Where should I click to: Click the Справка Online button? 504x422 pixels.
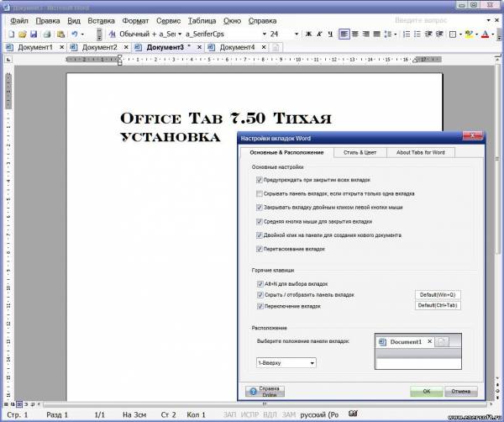point(265,392)
